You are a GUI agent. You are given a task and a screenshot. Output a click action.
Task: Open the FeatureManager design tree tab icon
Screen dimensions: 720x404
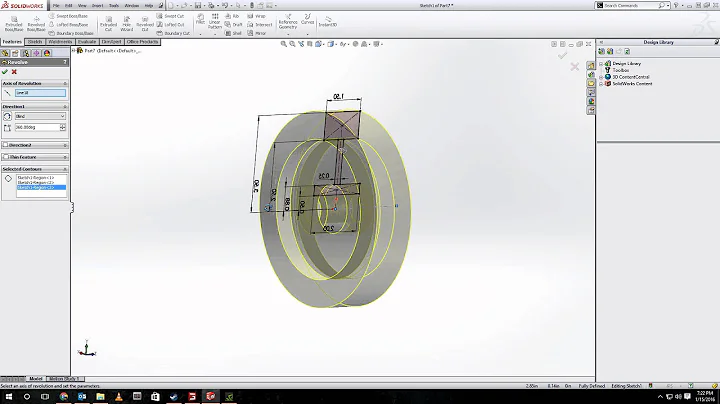pos(5,53)
